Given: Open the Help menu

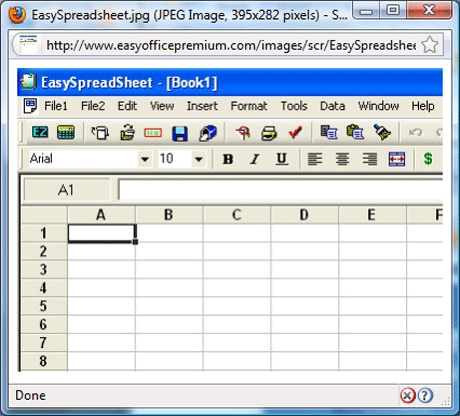Looking at the screenshot, I should tap(423, 106).
